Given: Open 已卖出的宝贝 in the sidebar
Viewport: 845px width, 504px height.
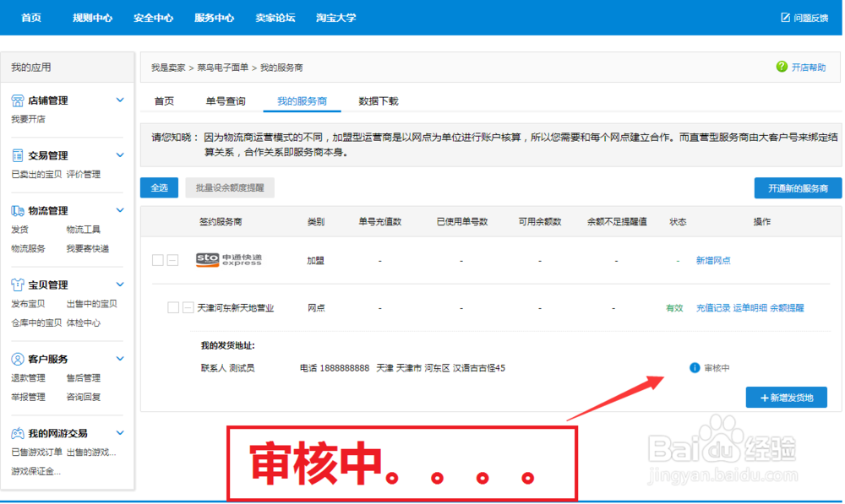Looking at the screenshot, I should click(x=36, y=175).
